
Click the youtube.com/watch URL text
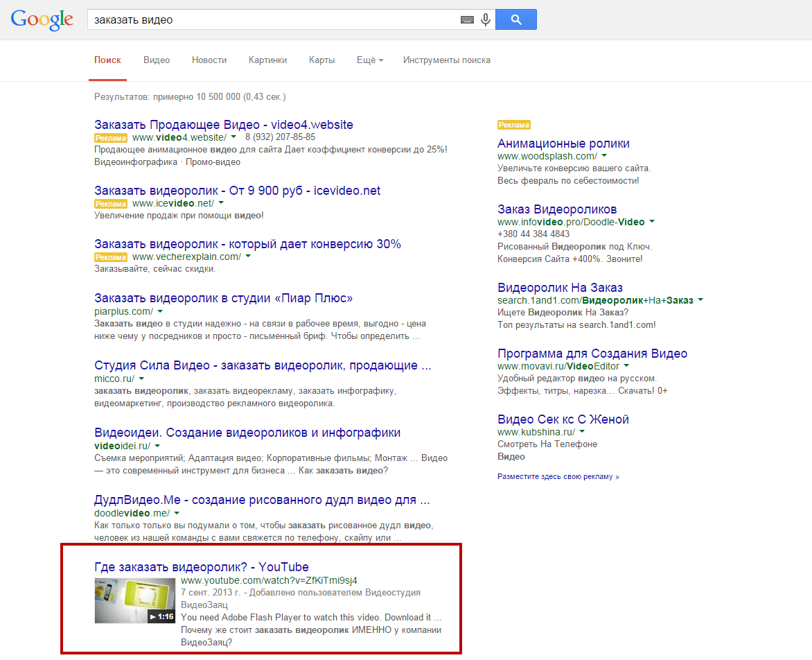pos(269,580)
